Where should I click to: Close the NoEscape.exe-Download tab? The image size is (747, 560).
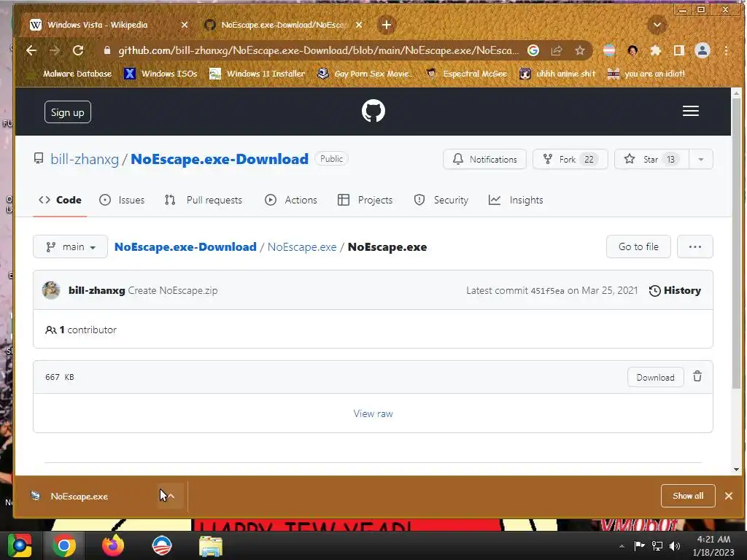[x=359, y=25]
